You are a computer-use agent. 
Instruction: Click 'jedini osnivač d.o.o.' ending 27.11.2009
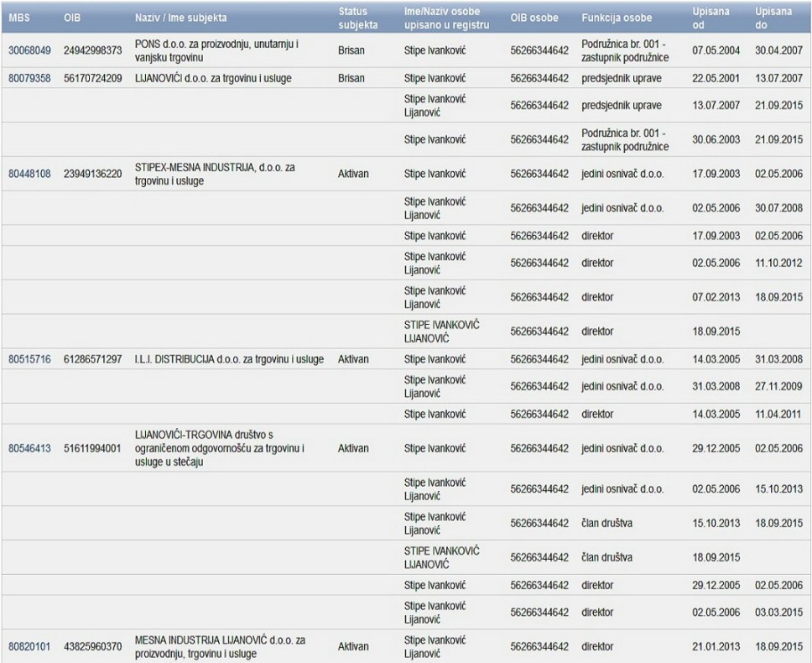(622, 386)
